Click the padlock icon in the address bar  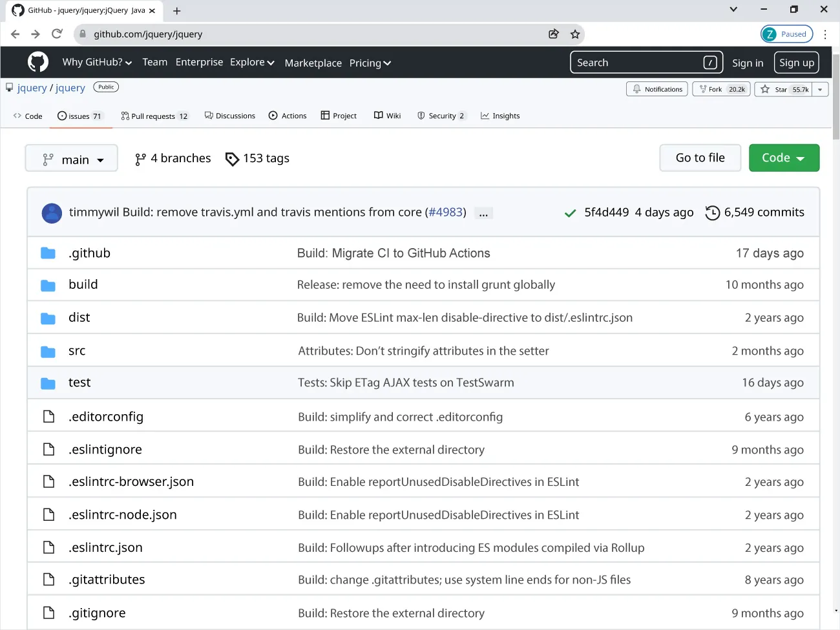tap(81, 34)
